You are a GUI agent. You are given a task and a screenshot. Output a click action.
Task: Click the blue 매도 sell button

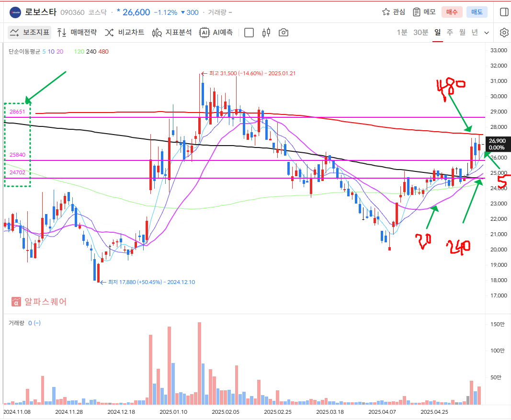coord(477,12)
